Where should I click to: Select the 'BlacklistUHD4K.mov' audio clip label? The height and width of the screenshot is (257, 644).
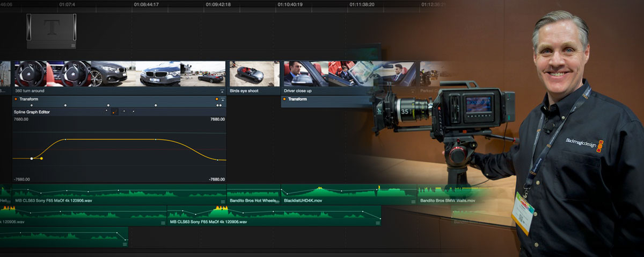tap(303, 201)
